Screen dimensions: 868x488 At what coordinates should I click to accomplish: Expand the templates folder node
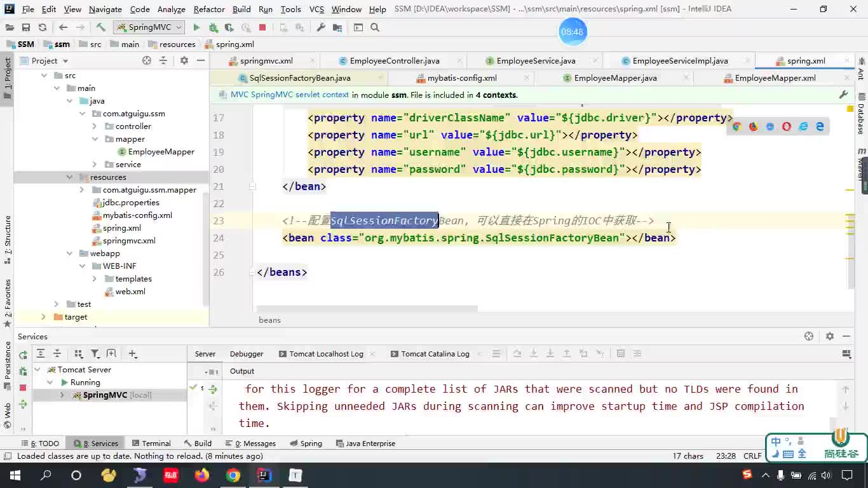95,279
